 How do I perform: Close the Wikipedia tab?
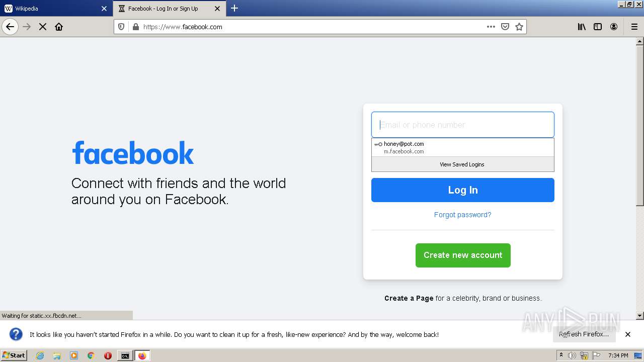click(x=104, y=9)
